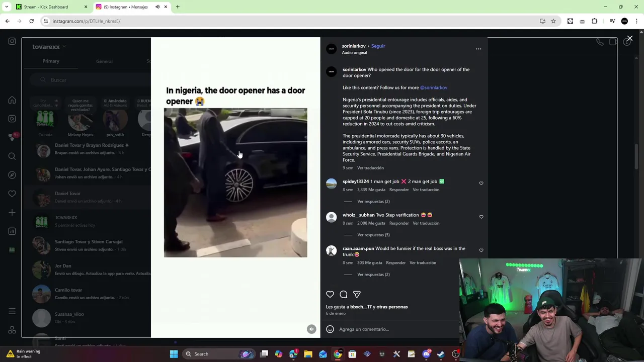Open Explore compass in sidebar

pyautogui.click(x=12, y=175)
